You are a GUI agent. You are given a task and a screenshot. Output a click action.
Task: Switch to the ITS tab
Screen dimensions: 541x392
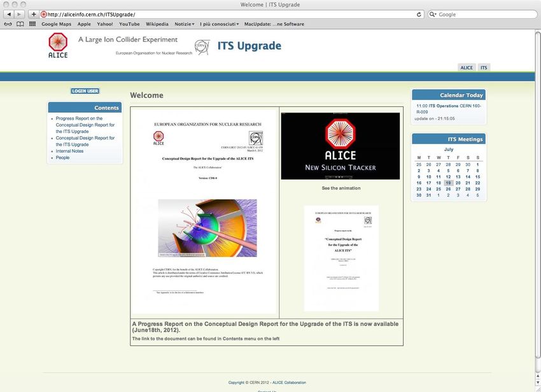[484, 67]
